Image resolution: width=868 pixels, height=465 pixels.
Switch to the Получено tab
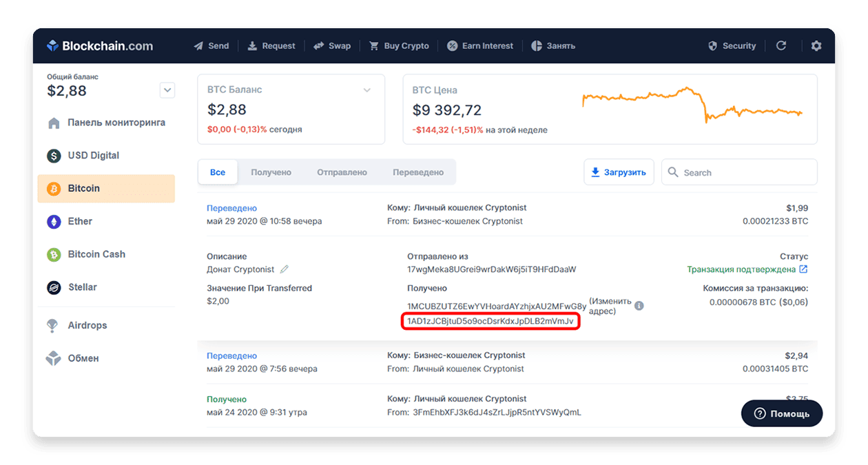[x=271, y=172]
